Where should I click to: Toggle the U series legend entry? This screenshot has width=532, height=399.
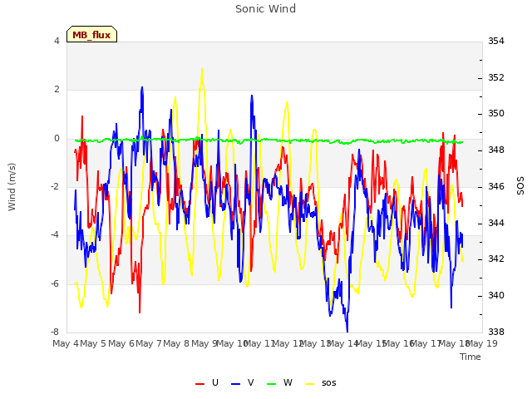click(207, 382)
